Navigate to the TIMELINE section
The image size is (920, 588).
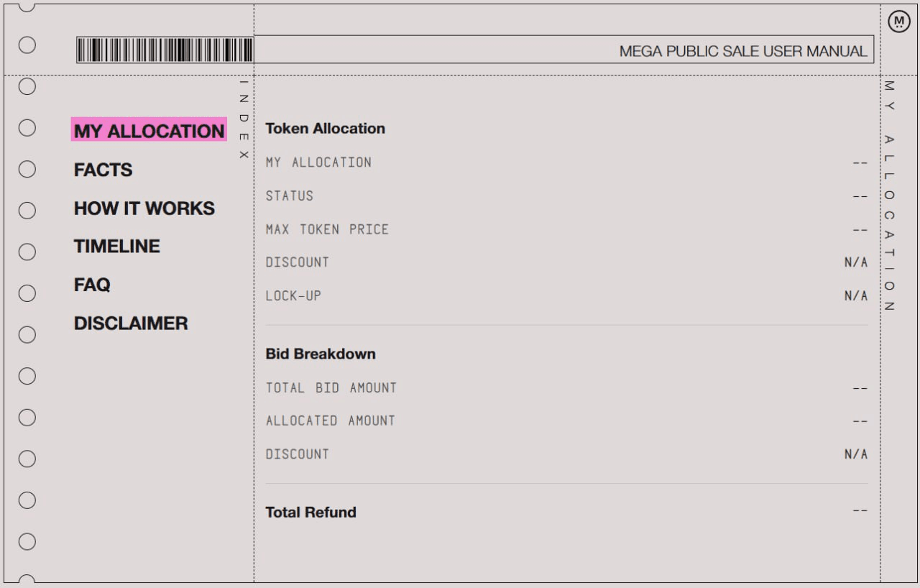click(x=117, y=247)
